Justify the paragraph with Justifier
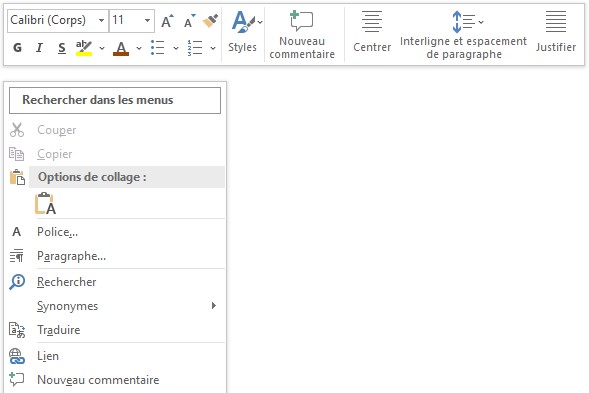Image resolution: width=589 pixels, height=393 pixels. coord(556,32)
